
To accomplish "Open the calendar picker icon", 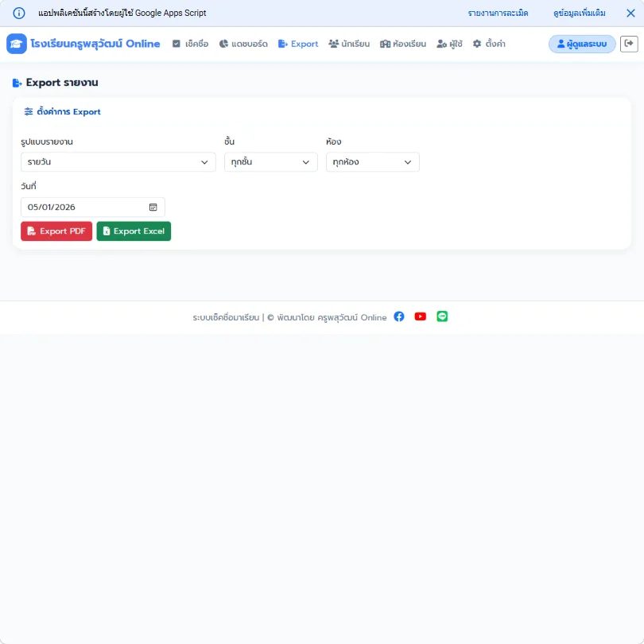I will pos(153,208).
